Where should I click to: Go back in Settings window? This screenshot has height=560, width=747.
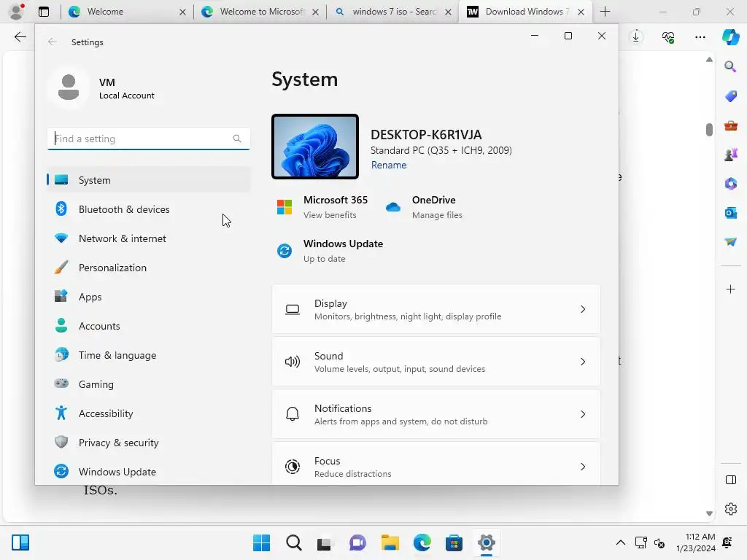[x=53, y=42]
